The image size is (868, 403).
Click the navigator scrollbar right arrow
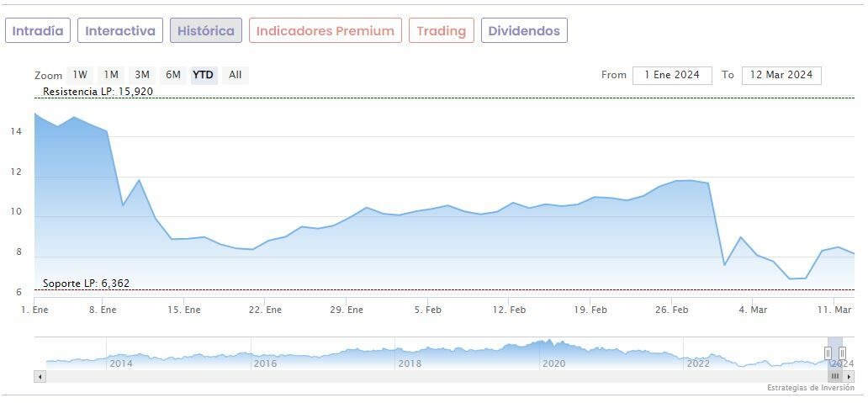849,377
